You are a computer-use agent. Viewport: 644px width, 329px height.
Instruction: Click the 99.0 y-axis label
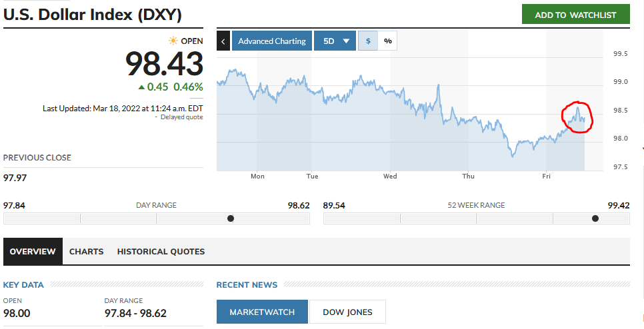coord(621,82)
